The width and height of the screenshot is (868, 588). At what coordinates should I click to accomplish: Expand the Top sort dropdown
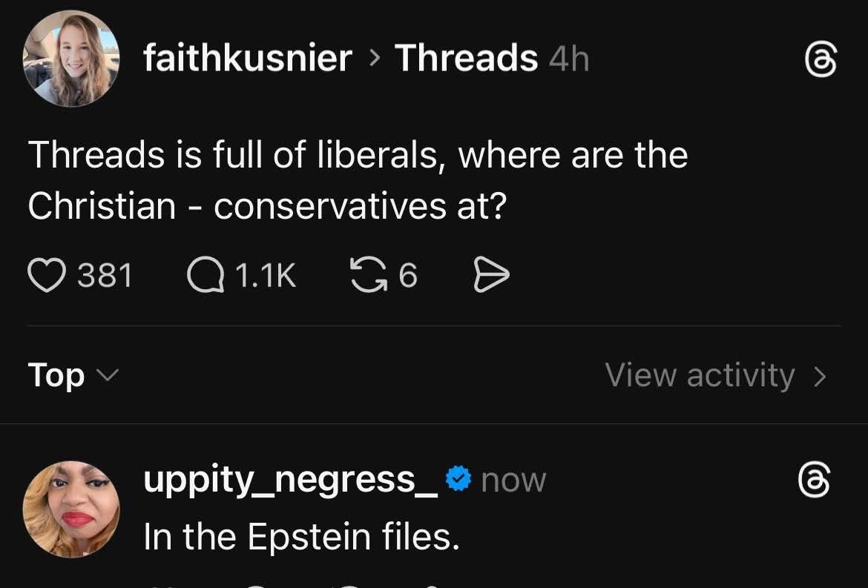[57, 374]
